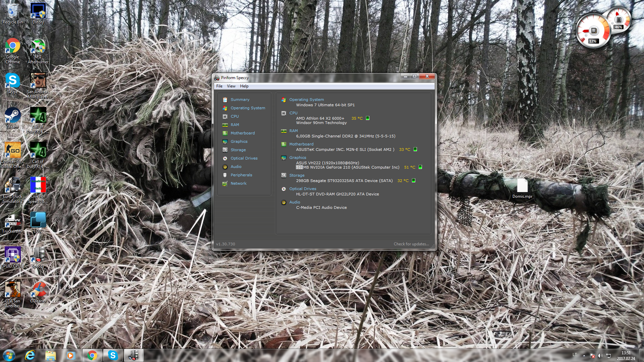The width and height of the screenshot is (644, 362).
Task: Open Optical Drives section in sidebar
Action: pos(244,158)
